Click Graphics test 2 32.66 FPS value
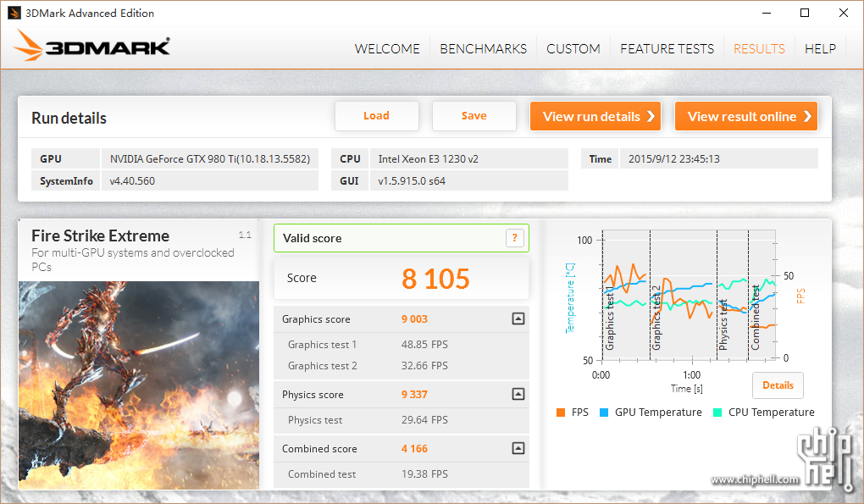 tap(424, 366)
